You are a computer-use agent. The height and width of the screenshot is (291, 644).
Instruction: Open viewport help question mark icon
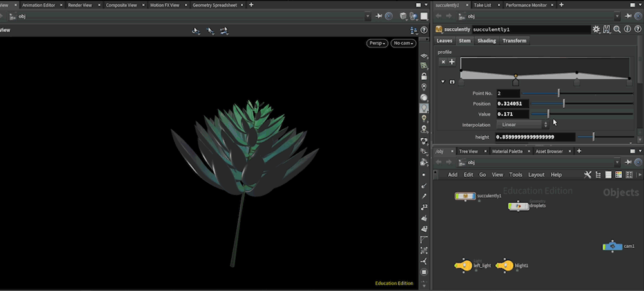pos(424,30)
